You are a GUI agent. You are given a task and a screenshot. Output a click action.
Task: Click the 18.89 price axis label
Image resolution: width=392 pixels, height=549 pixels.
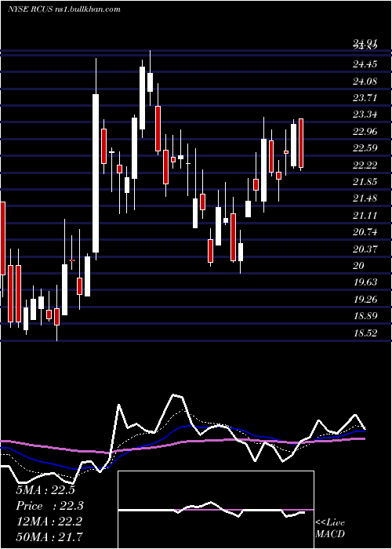365,316
